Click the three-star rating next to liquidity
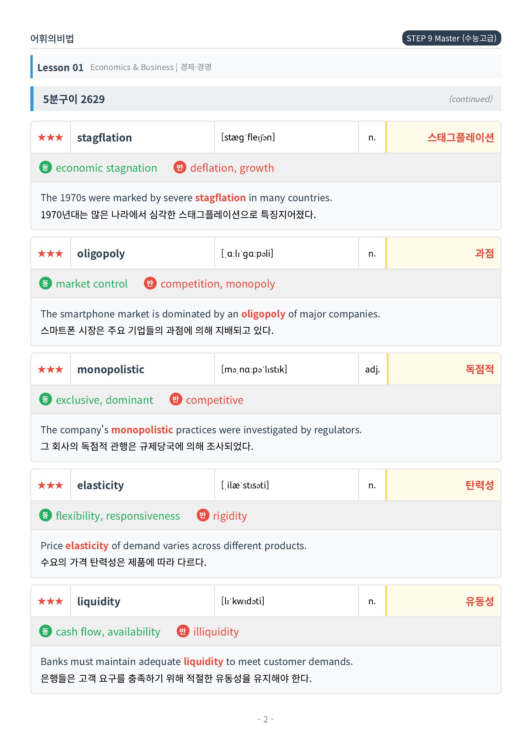Viewport: 532px width, 756px height. [x=50, y=601]
